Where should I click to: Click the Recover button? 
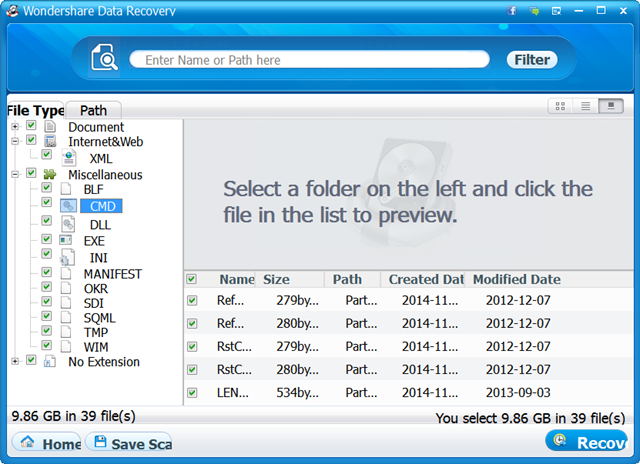click(x=587, y=442)
